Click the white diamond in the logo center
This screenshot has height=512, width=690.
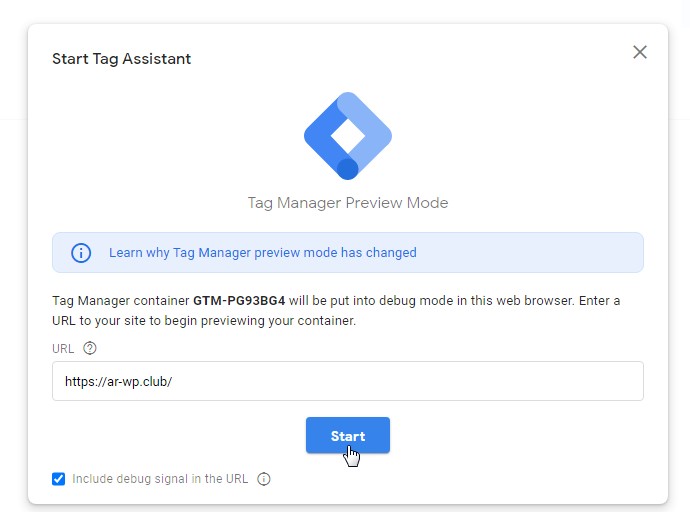pos(347,132)
